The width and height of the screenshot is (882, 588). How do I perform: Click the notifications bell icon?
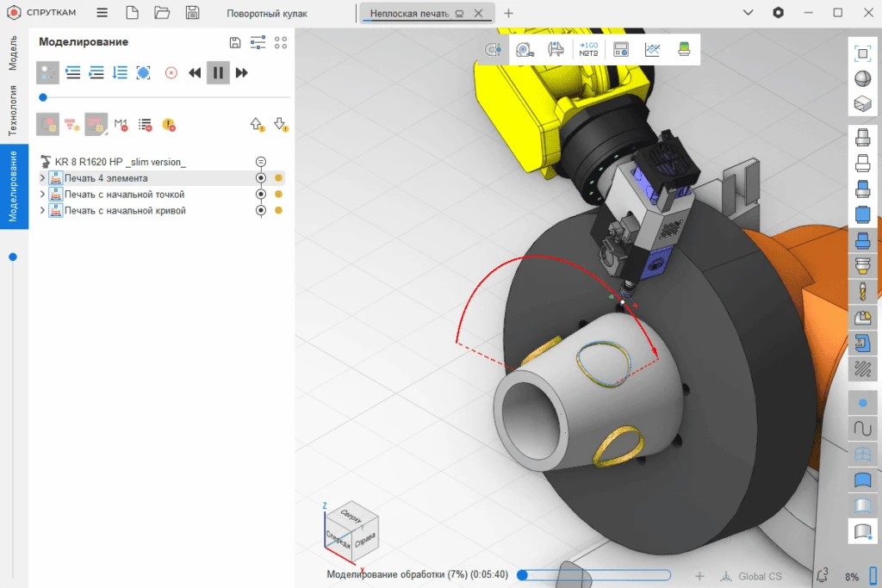822,575
